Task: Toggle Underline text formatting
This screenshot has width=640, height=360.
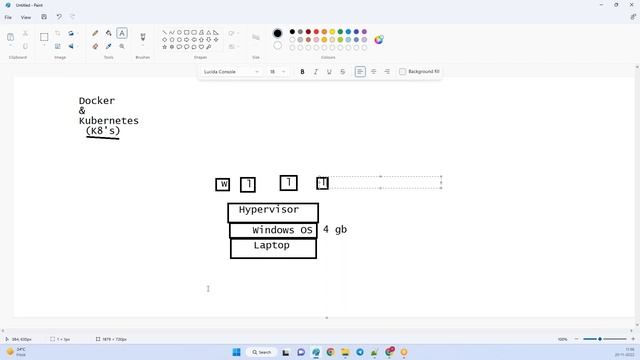Action: [x=329, y=72]
